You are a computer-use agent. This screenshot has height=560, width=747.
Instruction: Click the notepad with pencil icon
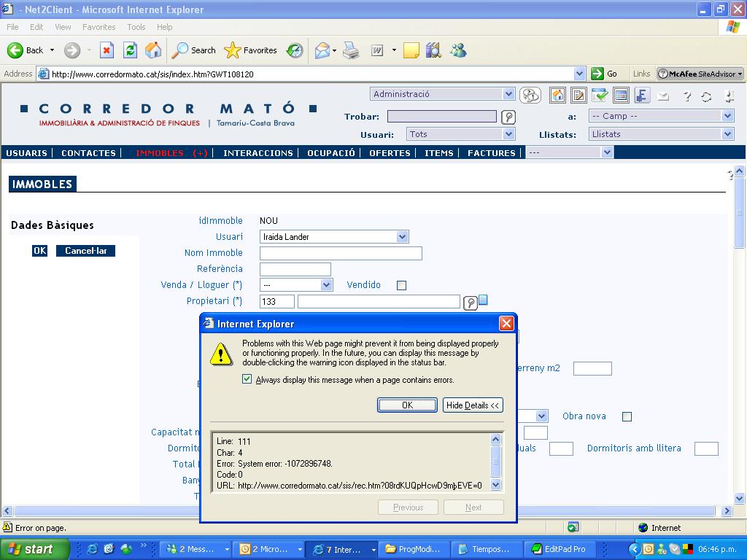pyautogui.click(x=578, y=96)
